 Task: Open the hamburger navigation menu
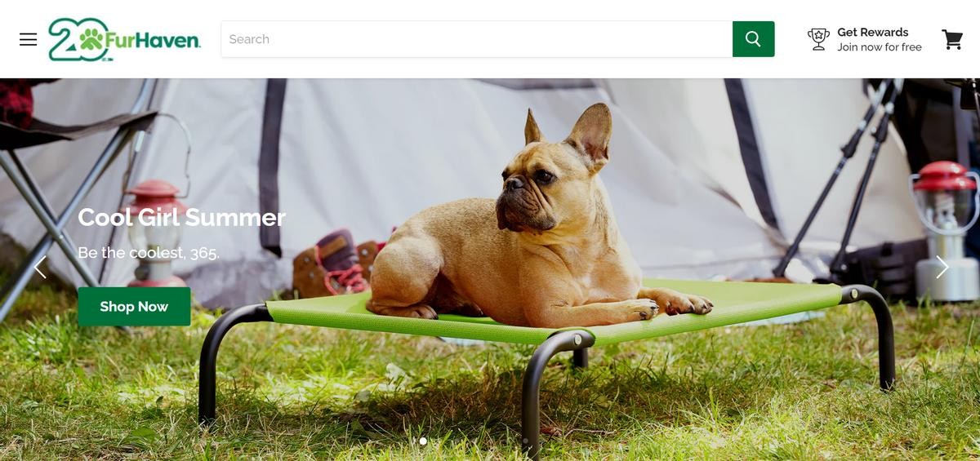pyautogui.click(x=29, y=39)
